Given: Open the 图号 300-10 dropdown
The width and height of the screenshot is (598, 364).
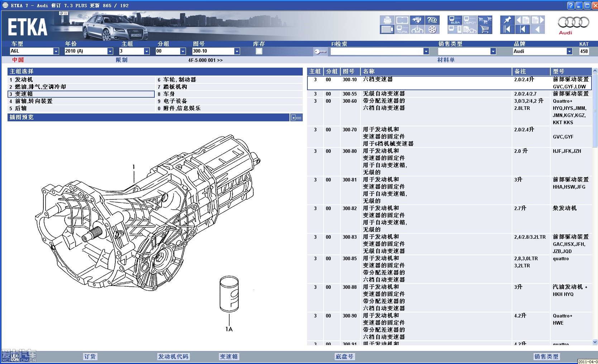Looking at the screenshot, I should click(x=237, y=51).
